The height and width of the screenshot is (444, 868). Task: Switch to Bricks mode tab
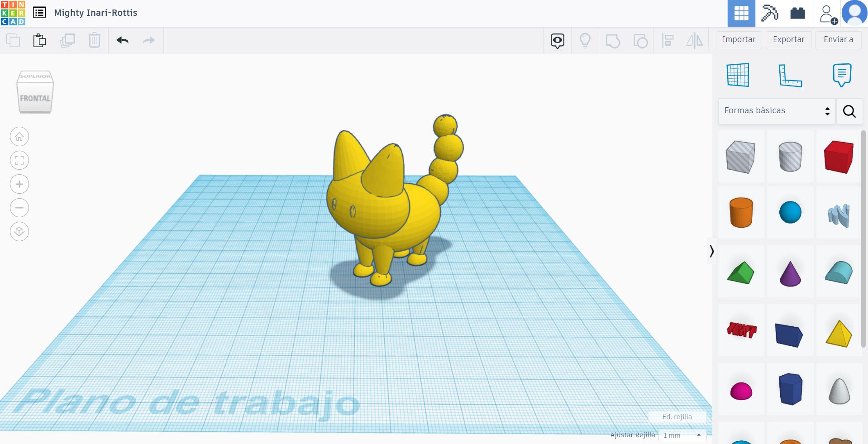click(x=797, y=13)
